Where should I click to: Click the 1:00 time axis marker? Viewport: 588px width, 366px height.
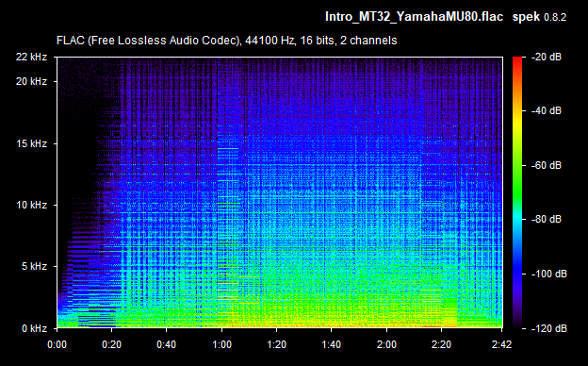click(222, 344)
